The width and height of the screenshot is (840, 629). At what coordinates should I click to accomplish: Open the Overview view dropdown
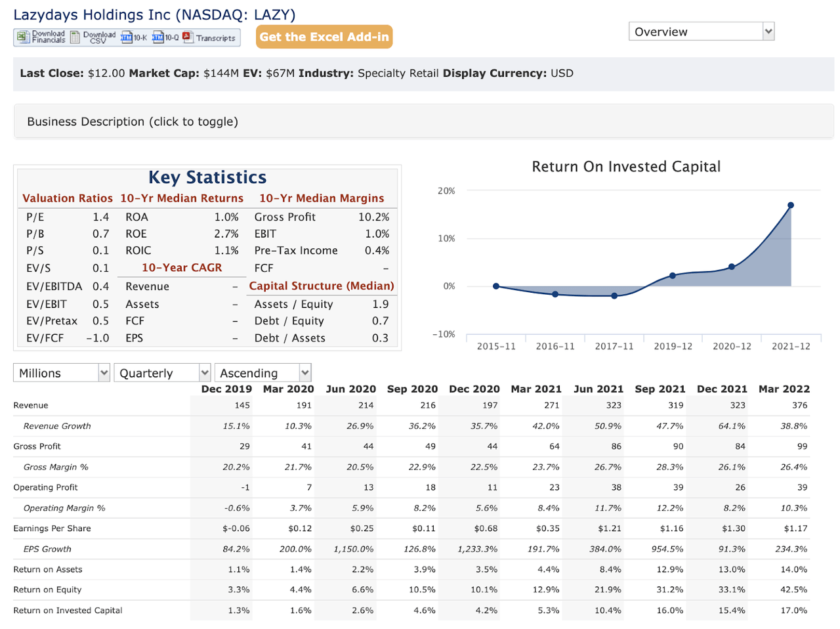pos(702,32)
